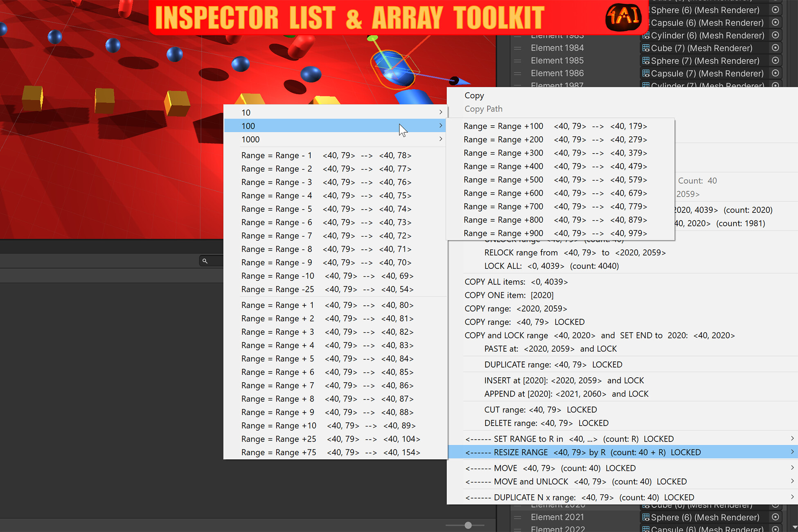The image size is (798, 532).
Task: Select Range = Range +25 option
Action: click(335, 439)
